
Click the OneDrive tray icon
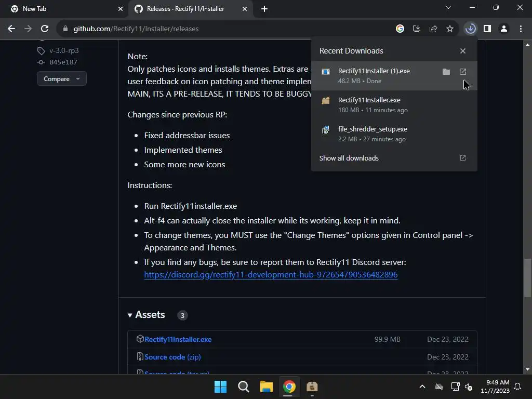(438, 387)
